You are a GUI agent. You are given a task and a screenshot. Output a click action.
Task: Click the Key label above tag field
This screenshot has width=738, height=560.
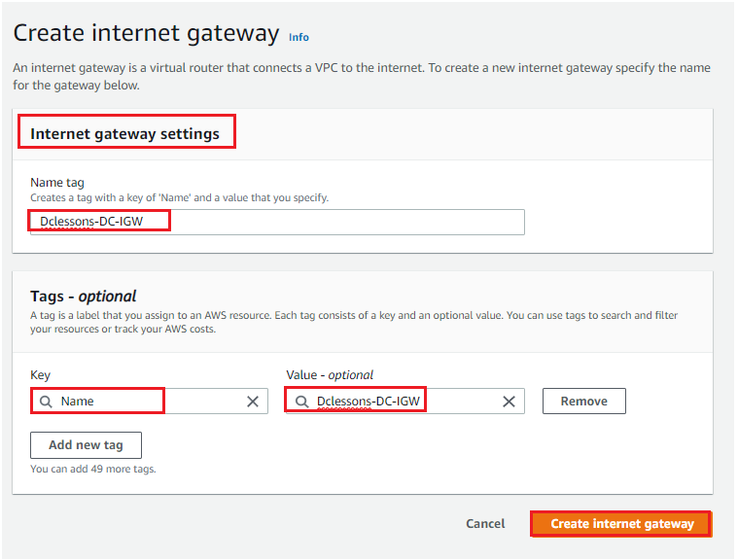[40, 375]
